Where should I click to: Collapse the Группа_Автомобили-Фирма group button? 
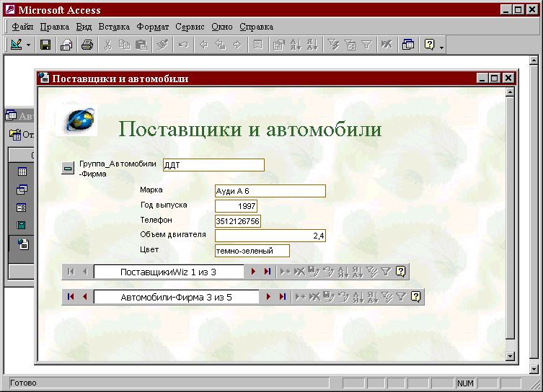click(68, 169)
